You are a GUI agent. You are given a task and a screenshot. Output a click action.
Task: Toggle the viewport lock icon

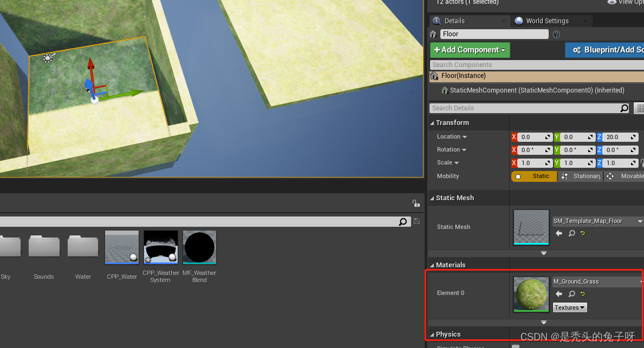(x=416, y=203)
